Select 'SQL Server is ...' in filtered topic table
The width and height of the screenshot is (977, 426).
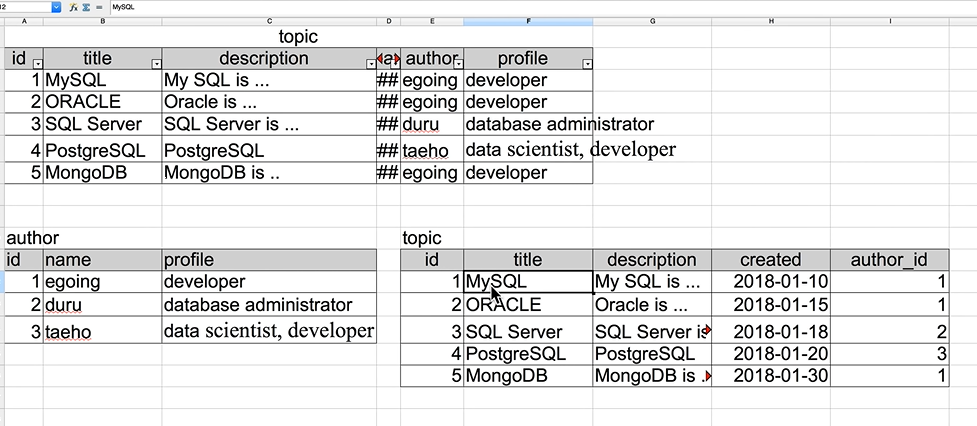[x=269, y=124]
